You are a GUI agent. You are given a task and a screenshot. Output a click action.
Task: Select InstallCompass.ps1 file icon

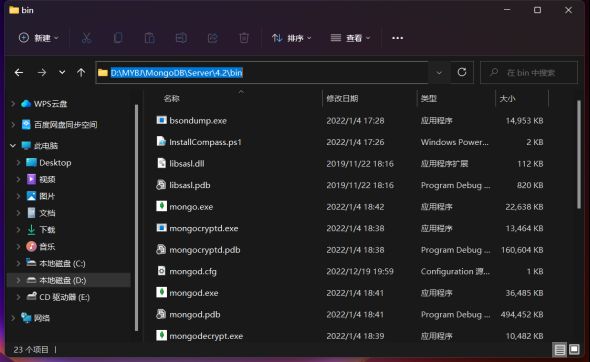click(161, 141)
